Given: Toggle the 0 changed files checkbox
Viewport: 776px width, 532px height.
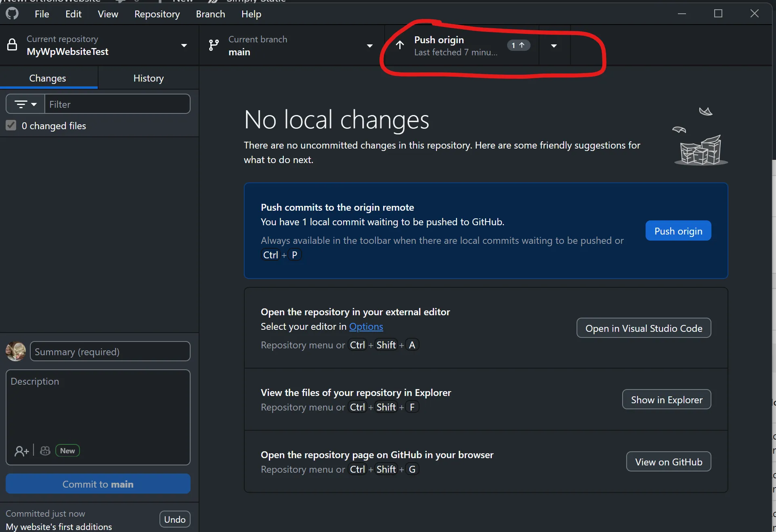Looking at the screenshot, I should (11, 126).
